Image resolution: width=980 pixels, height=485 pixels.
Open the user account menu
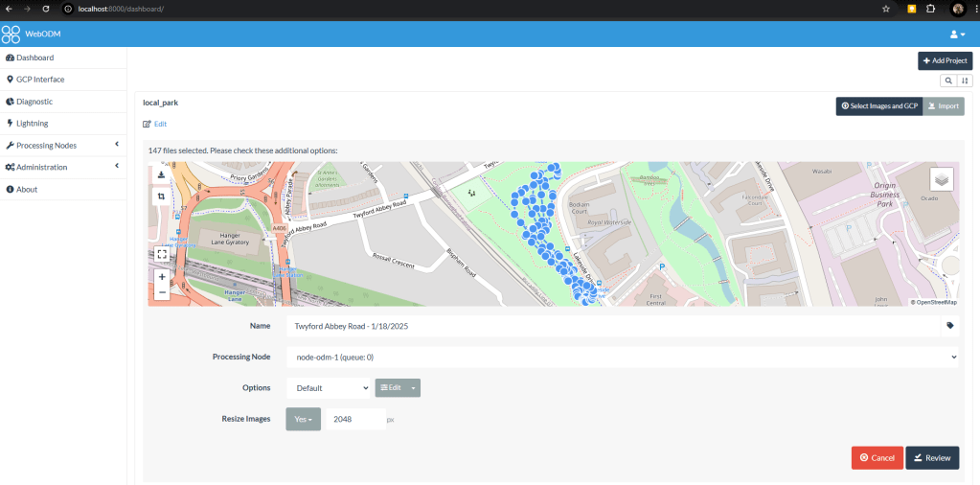point(957,35)
